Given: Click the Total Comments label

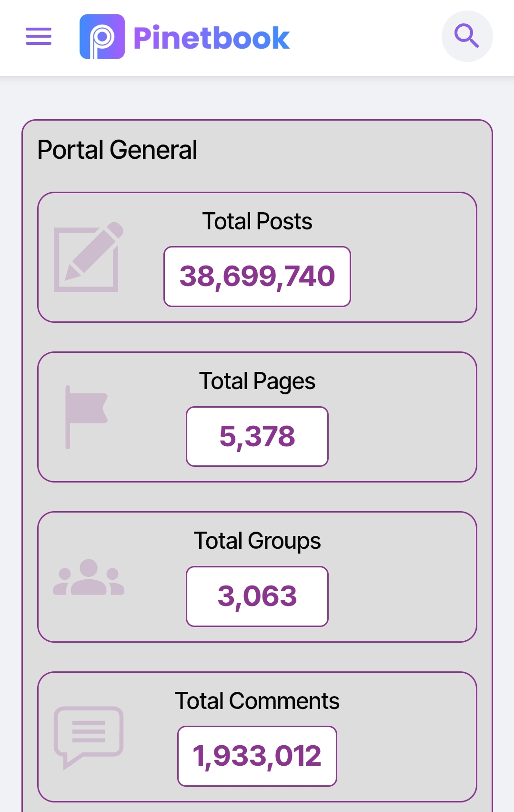Looking at the screenshot, I should [257, 701].
